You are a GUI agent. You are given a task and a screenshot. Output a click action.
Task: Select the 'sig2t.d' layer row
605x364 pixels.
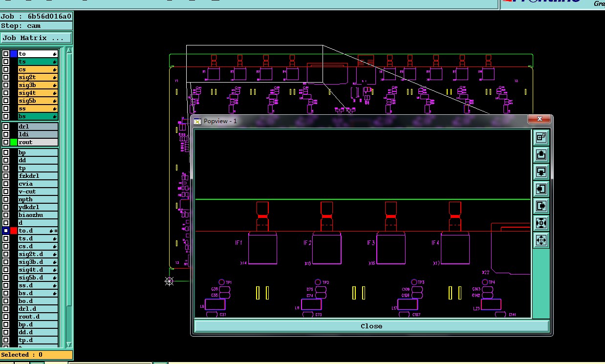pos(38,254)
